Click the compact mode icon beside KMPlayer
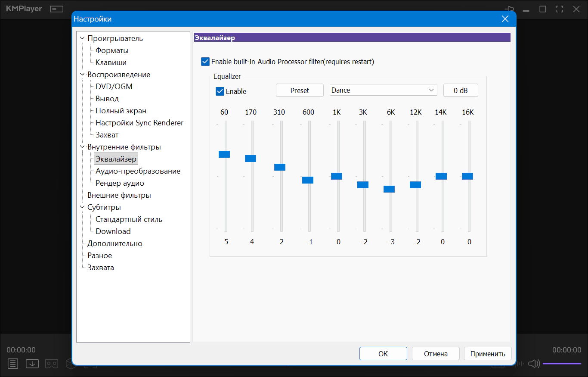 [x=56, y=9]
